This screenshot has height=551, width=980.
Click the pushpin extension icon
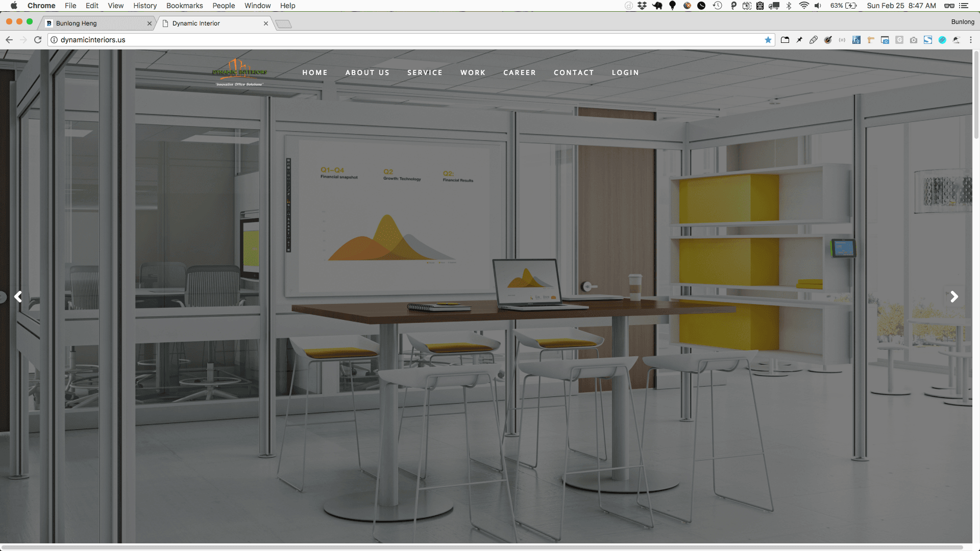(799, 40)
